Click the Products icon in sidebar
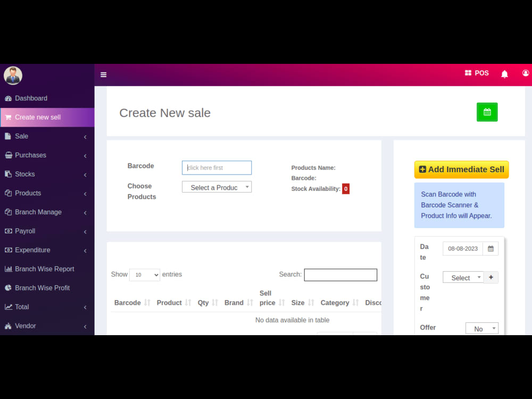The width and height of the screenshot is (532, 399). tap(8, 193)
